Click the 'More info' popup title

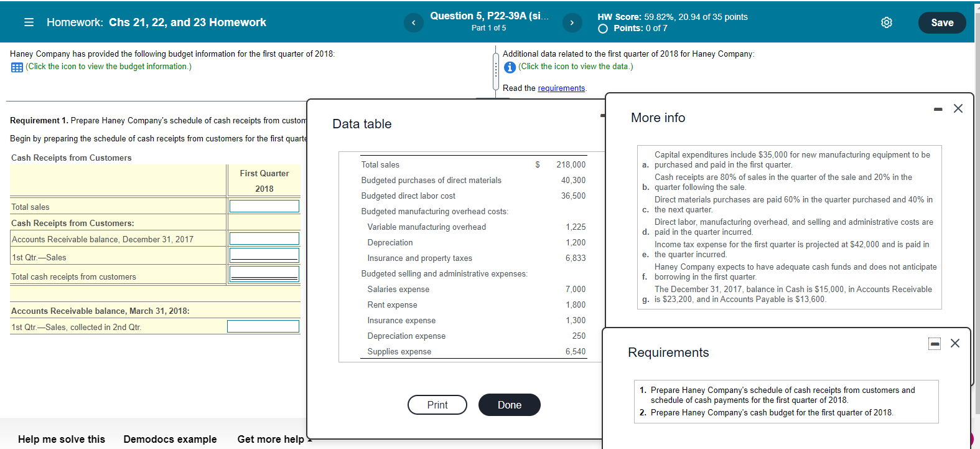coord(658,118)
